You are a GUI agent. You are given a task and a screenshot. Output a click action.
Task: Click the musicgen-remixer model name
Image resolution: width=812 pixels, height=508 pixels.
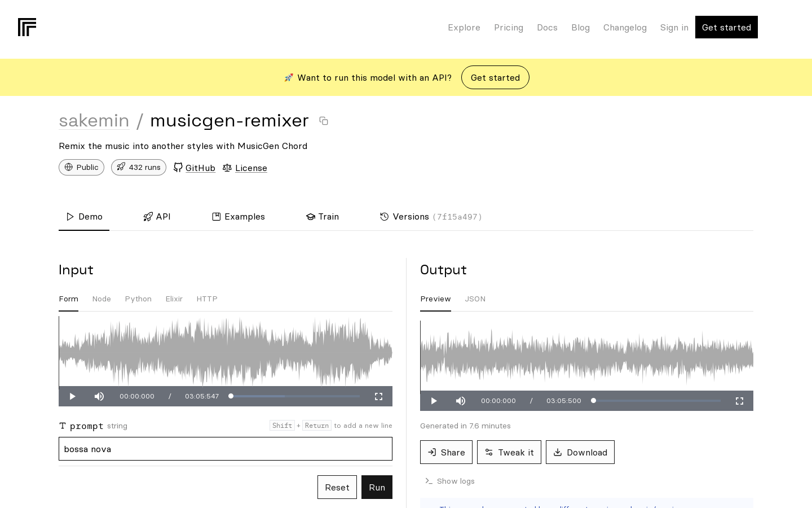tap(230, 120)
